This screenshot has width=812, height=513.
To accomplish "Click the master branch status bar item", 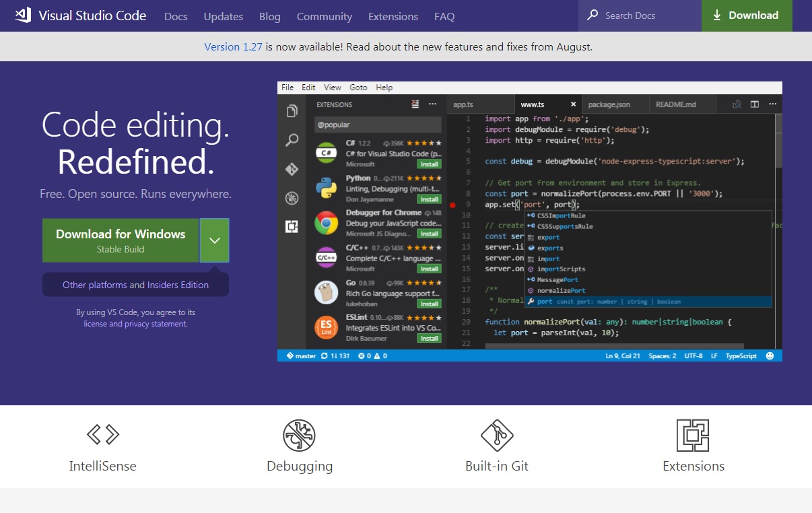I will point(301,355).
